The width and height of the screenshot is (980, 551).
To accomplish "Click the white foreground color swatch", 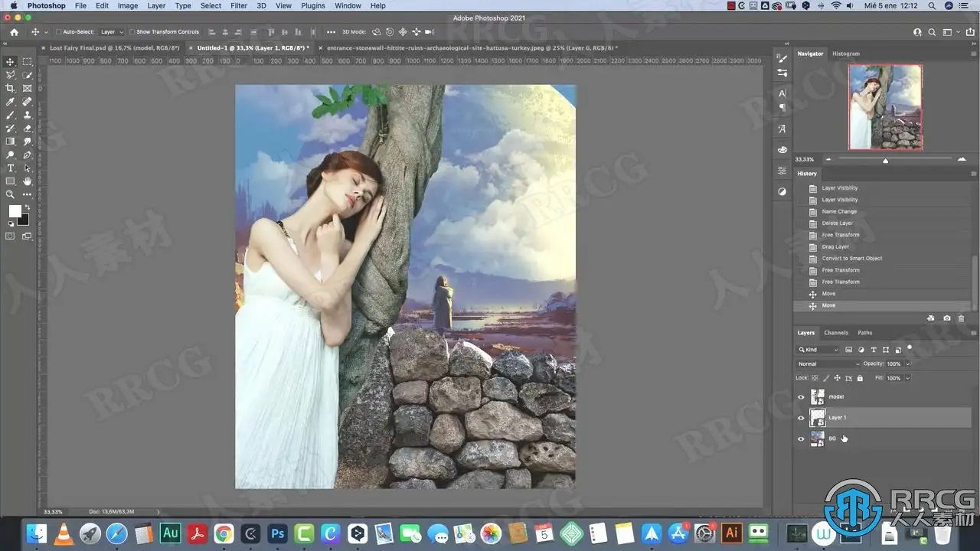I will click(x=15, y=211).
